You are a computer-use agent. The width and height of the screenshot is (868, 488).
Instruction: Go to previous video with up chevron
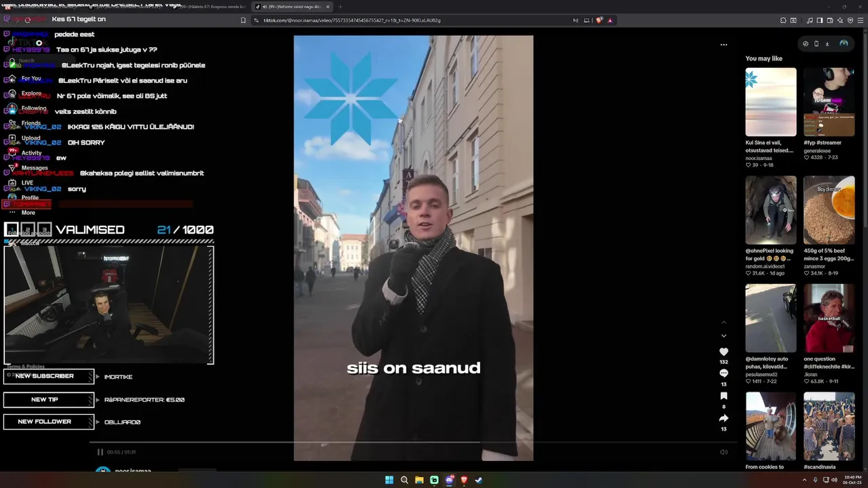[x=724, y=323]
